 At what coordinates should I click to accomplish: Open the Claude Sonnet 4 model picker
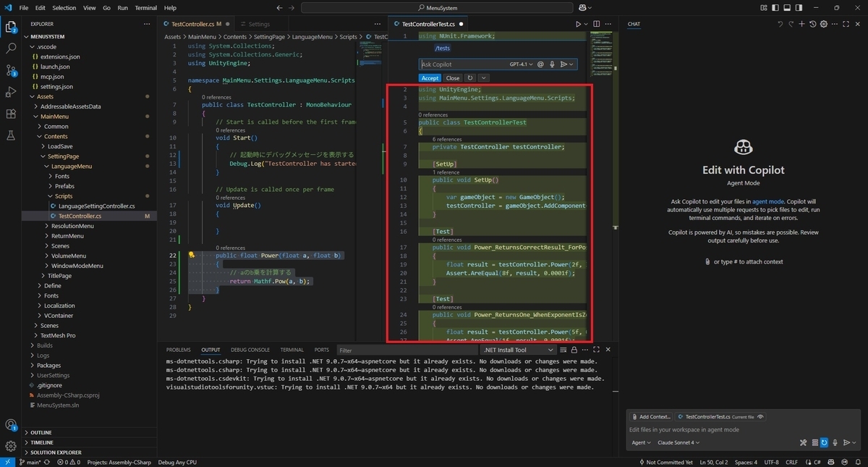[678, 442]
